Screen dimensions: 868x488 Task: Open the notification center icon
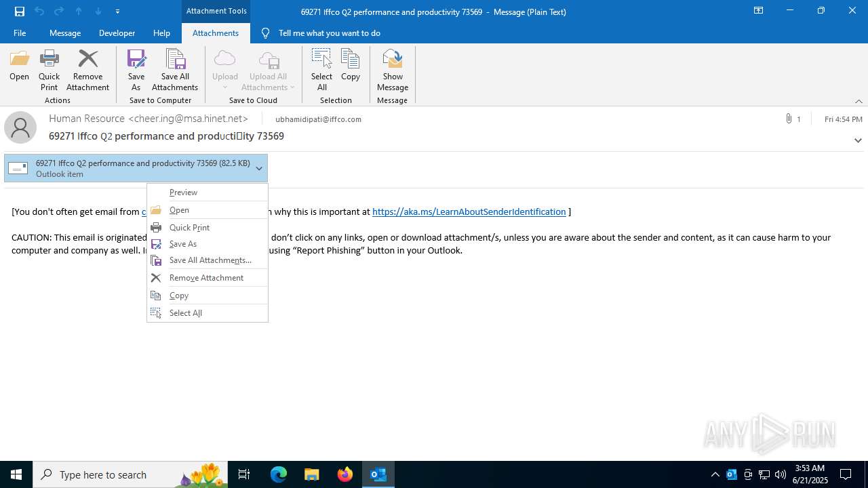(846, 474)
